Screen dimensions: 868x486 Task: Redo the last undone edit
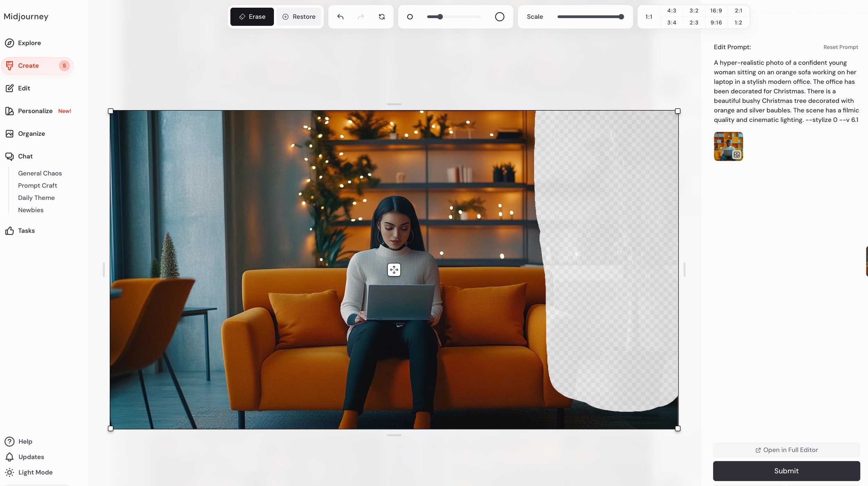[x=361, y=17]
